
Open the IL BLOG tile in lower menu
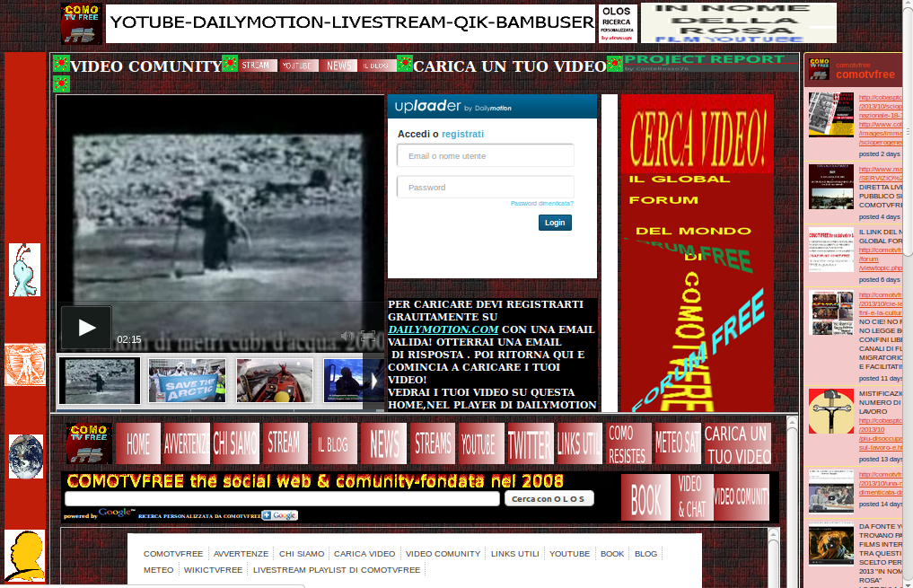click(334, 443)
